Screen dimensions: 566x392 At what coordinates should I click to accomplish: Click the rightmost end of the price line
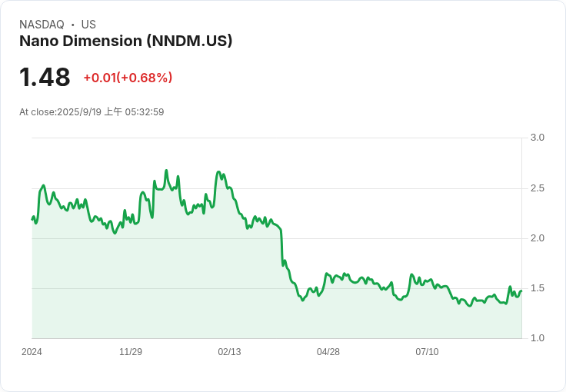point(521,291)
